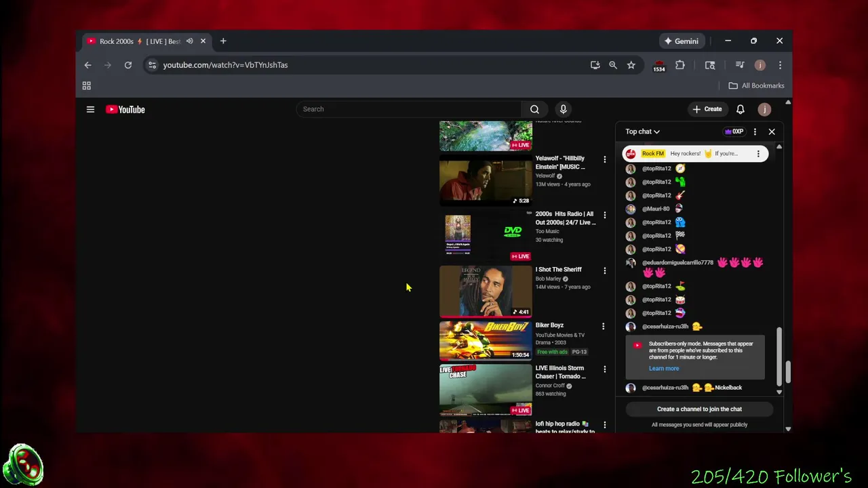This screenshot has width=868, height=488.
Task: Click the address bar URL
Action: (225, 65)
